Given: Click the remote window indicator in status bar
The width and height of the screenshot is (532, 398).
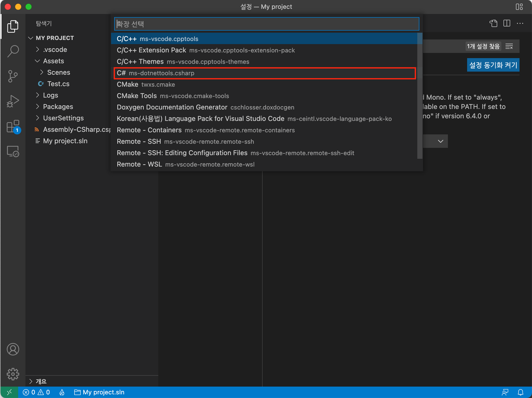Looking at the screenshot, I should click(x=9, y=392).
